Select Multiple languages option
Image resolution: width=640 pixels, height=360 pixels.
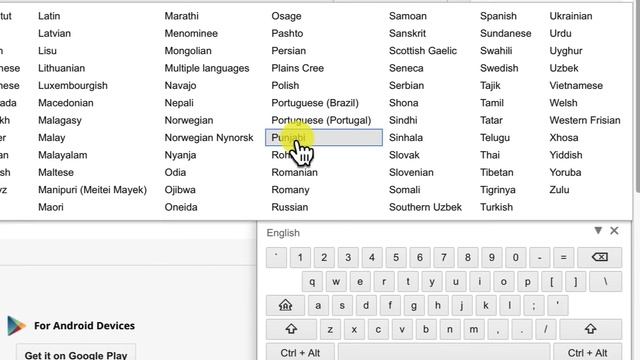point(207,68)
